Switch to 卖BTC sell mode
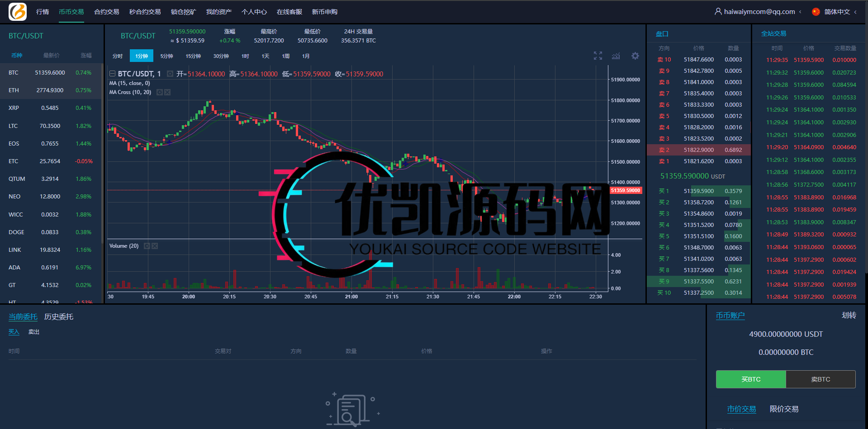868x429 pixels. coord(821,379)
